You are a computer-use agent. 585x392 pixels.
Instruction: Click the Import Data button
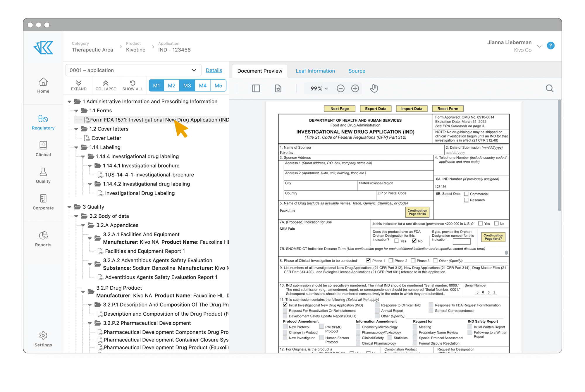[x=412, y=109]
